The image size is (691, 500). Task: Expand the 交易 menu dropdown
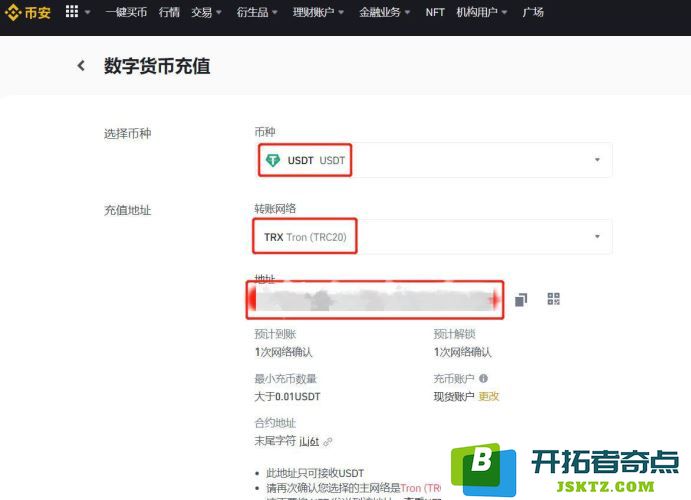point(206,12)
